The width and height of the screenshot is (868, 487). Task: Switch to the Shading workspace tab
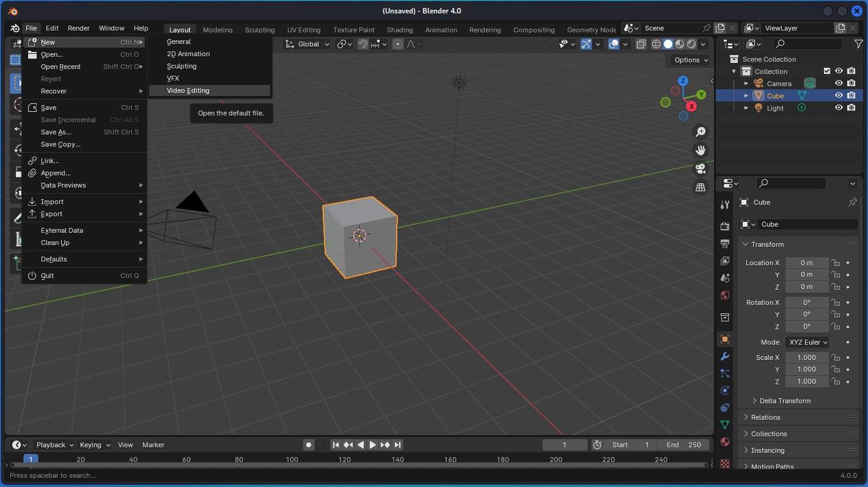tap(400, 30)
